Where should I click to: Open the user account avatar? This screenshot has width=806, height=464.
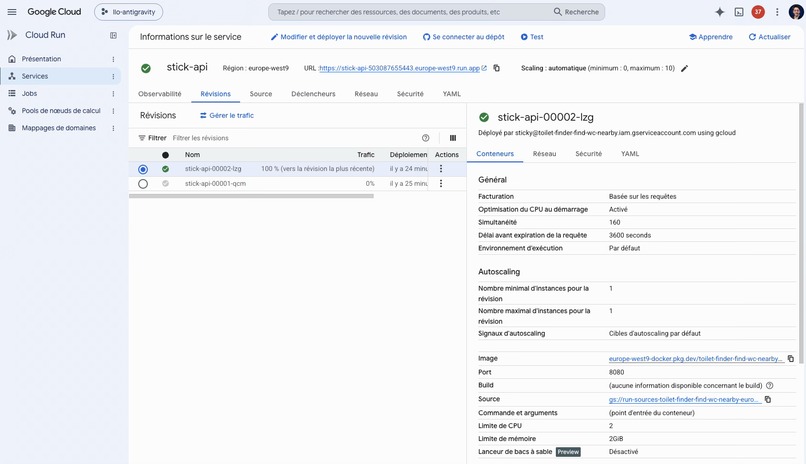pyautogui.click(x=796, y=12)
